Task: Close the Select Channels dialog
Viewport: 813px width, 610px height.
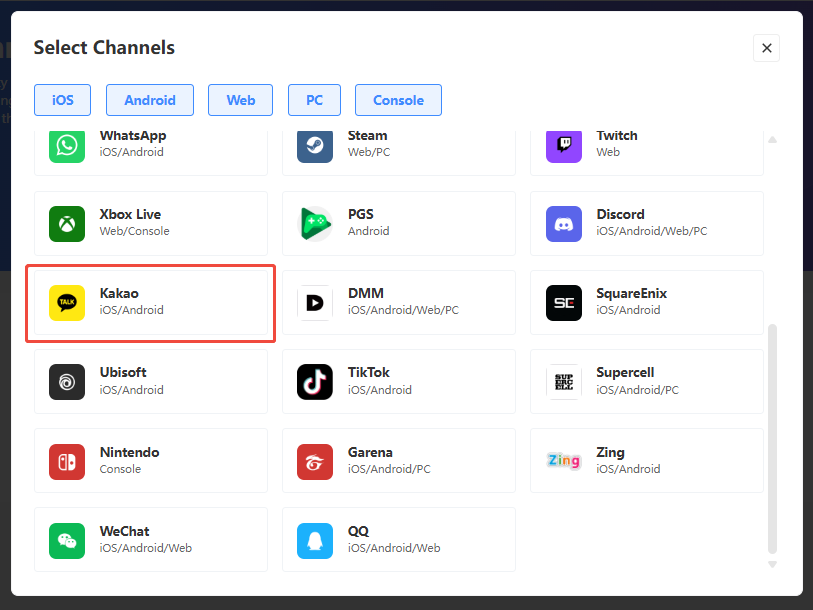Action: [766, 48]
